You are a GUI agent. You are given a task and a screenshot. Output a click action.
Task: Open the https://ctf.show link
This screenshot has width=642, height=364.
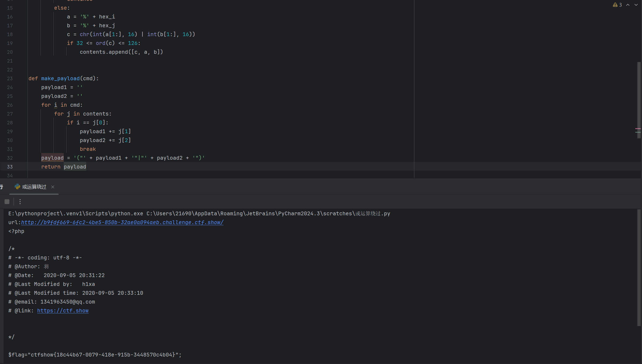pos(63,311)
